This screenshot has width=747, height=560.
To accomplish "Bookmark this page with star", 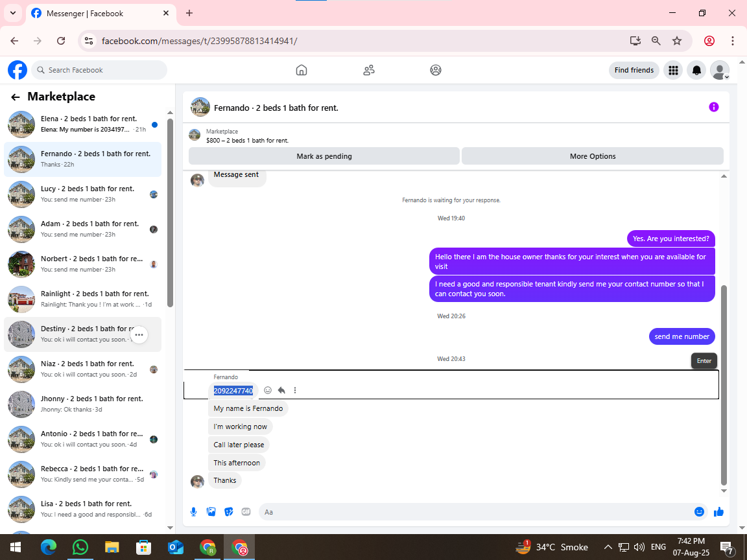I will [x=677, y=41].
